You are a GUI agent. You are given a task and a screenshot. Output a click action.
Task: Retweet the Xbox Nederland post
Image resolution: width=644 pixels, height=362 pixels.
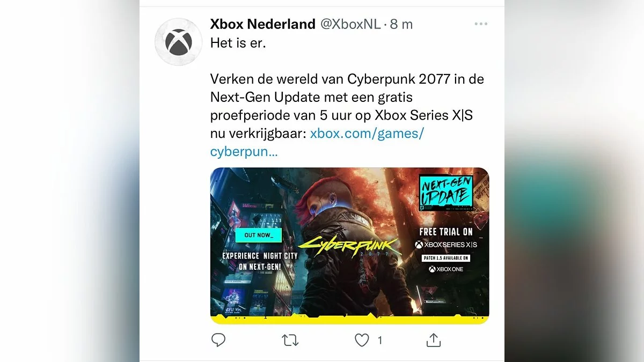290,340
